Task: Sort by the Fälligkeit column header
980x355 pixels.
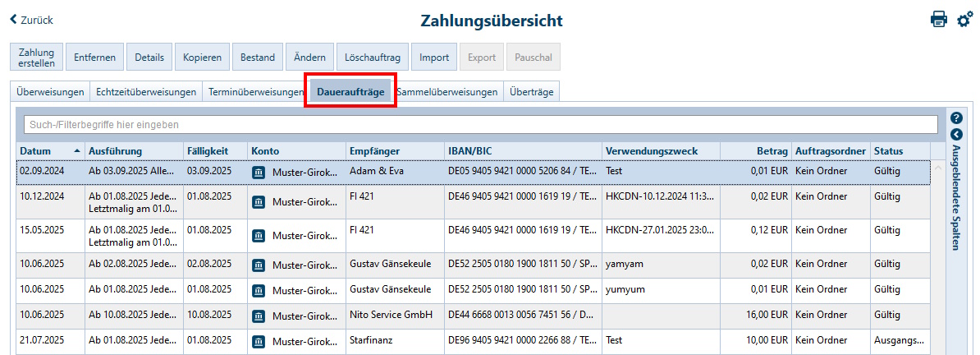Action: point(216,151)
